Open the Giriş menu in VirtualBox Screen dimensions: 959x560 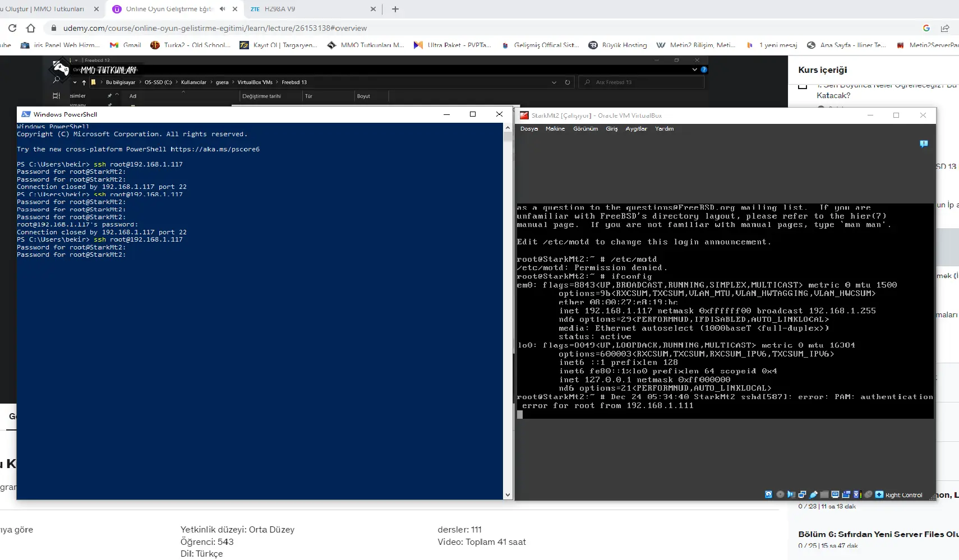coord(611,129)
